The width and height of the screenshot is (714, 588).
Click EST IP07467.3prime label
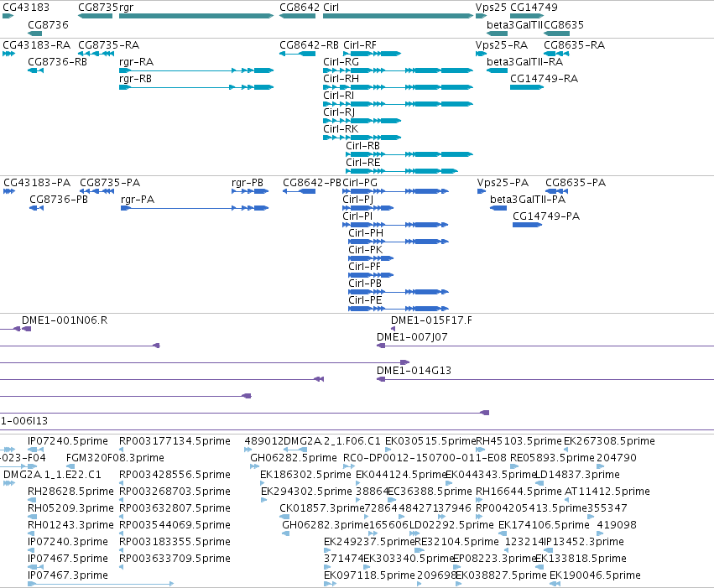(68, 575)
